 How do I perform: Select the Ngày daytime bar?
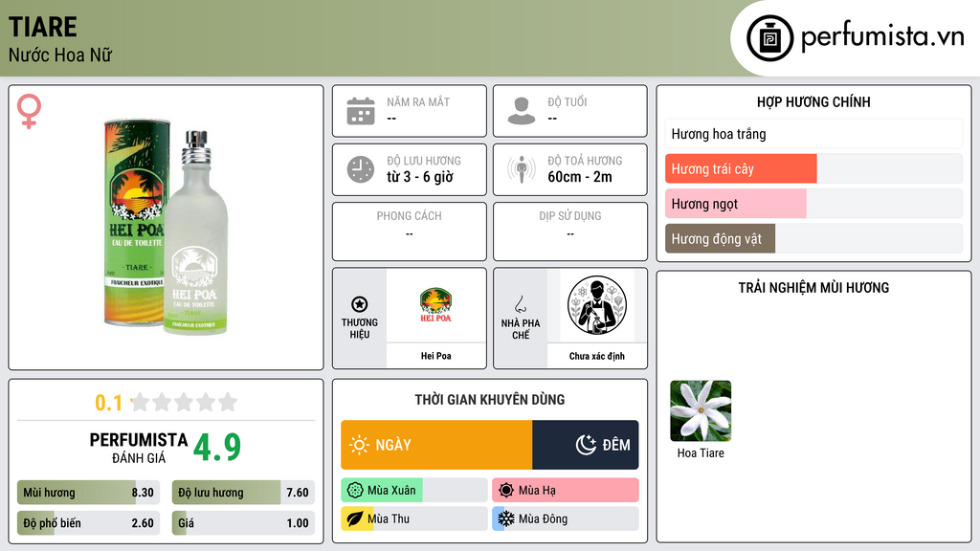436,445
